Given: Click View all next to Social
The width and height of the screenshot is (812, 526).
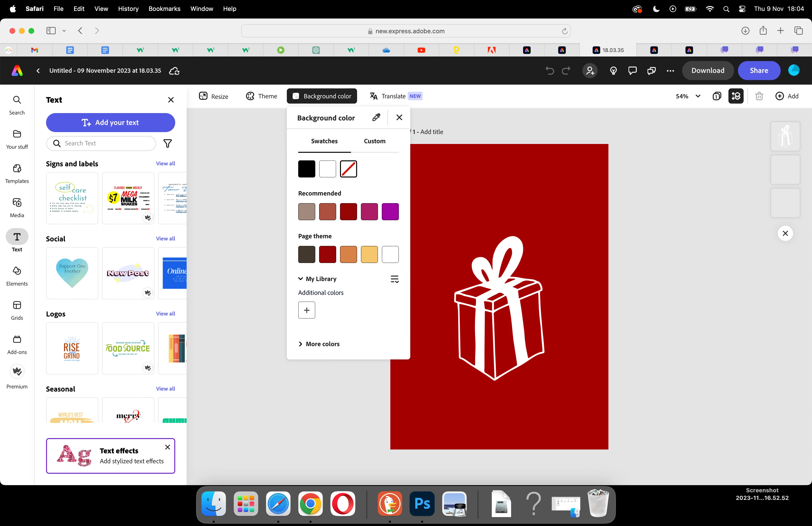Looking at the screenshot, I should tap(165, 239).
